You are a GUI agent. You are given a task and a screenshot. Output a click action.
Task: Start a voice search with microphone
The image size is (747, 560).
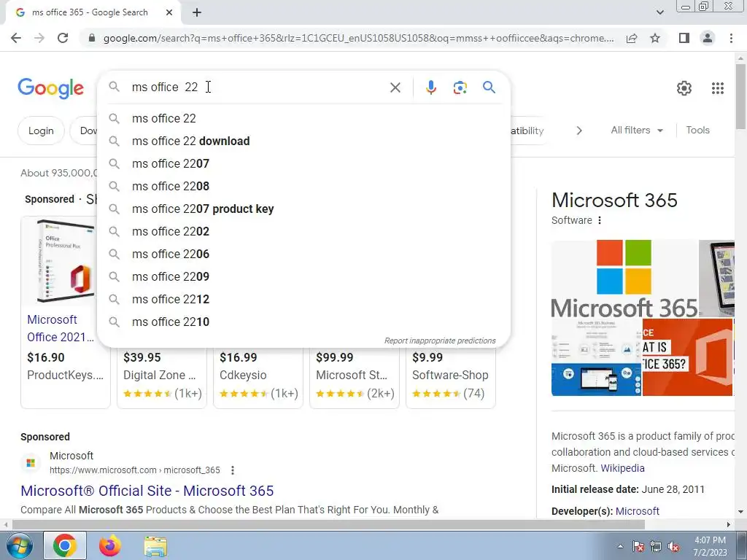tap(430, 87)
